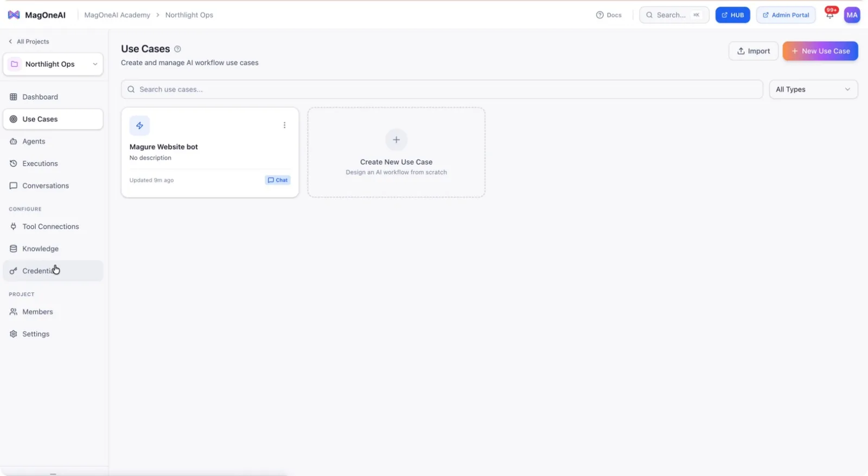Click the Import button

(754, 51)
